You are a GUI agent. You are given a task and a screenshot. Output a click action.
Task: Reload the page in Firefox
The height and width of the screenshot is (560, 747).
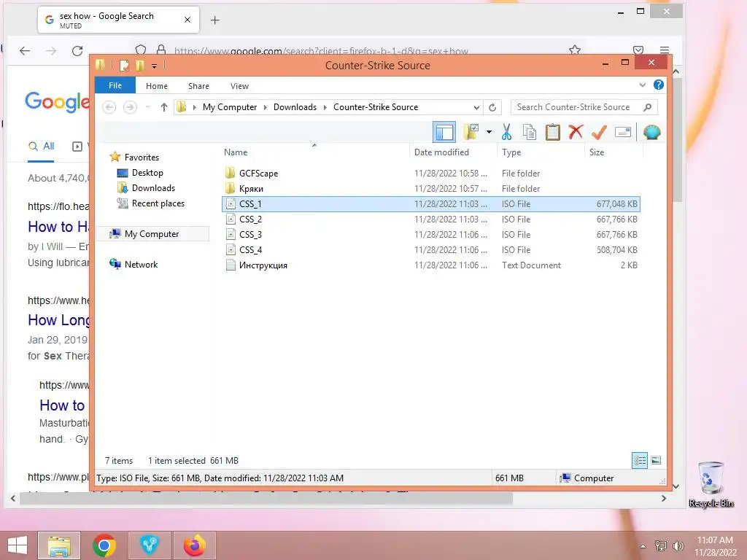[77, 50]
